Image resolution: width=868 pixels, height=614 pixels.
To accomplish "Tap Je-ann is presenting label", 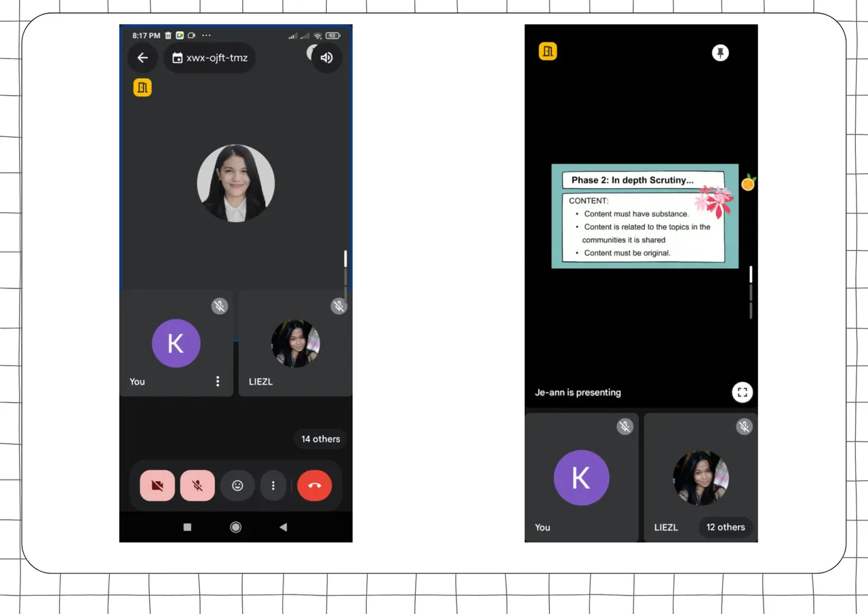I will (x=578, y=392).
